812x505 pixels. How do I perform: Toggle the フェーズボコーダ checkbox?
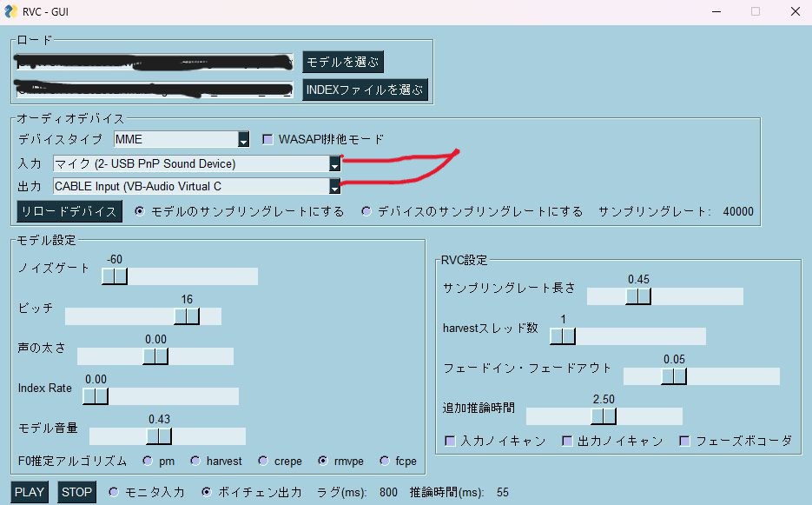[684, 442]
